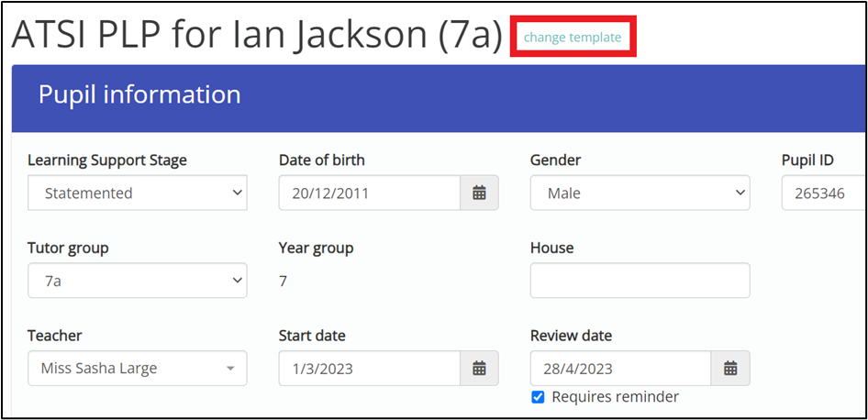Image resolution: width=868 pixels, height=420 pixels.
Task: Click the Year group label
Action: [x=316, y=248]
